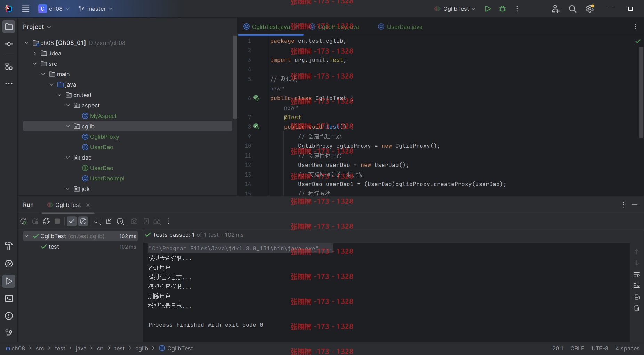Collapse the cglib package

68,126
